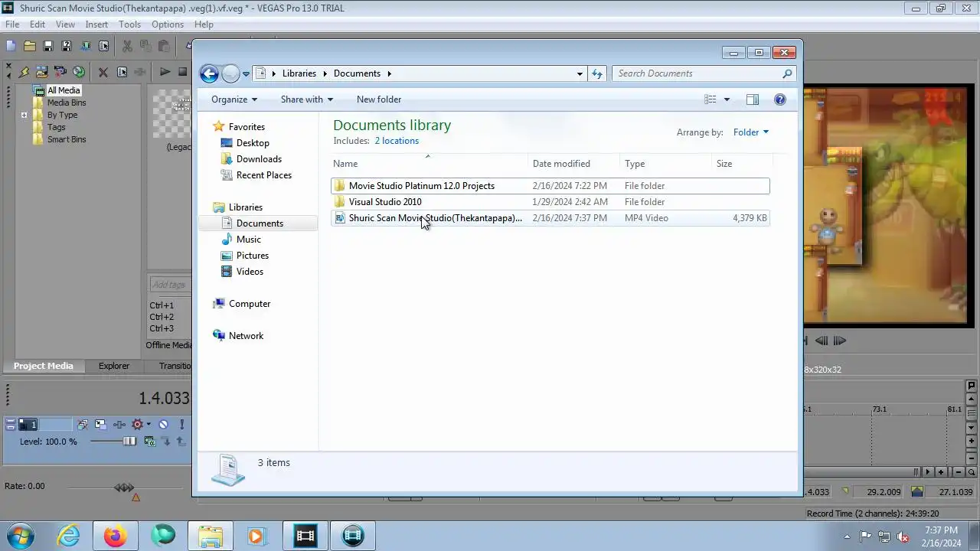980x551 pixels.
Task: Click the Help question mark icon in Explorer
Action: (779, 99)
